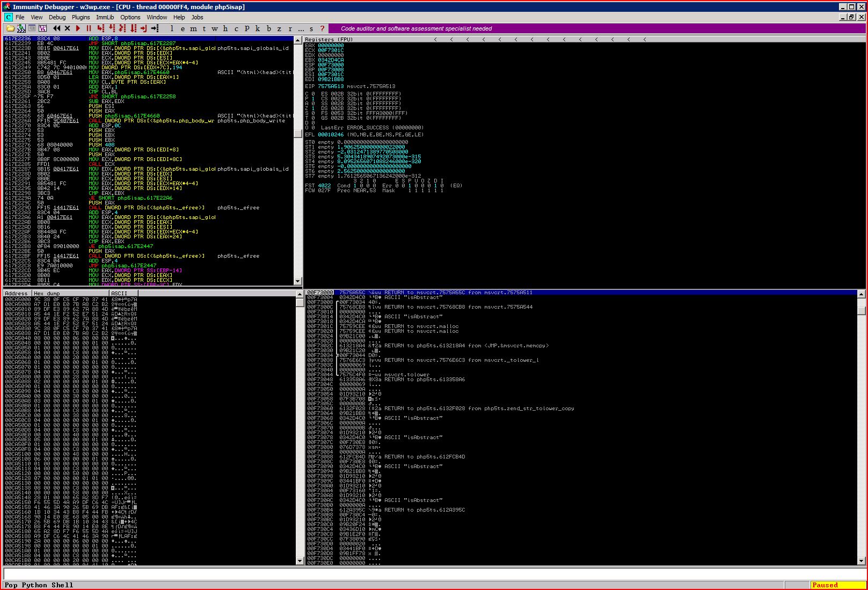Screen dimensions: 868x590
Task: Open the Debug menu
Action: [57, 17]
